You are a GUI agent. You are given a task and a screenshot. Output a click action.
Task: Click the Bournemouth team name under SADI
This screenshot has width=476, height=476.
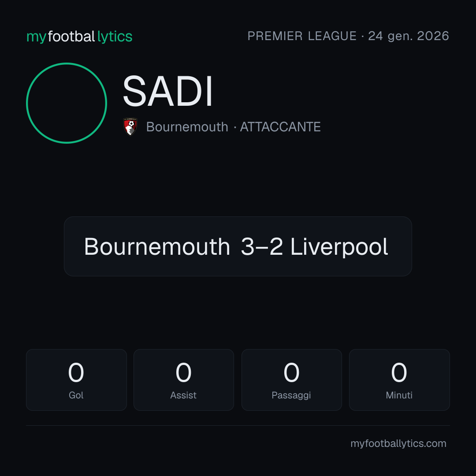pos(187,127)
